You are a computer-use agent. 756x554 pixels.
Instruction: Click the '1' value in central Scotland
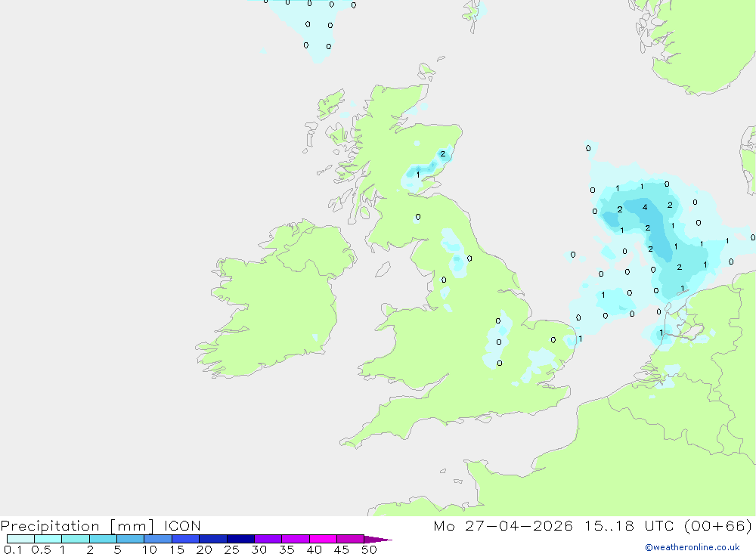(x=418, y=175)
